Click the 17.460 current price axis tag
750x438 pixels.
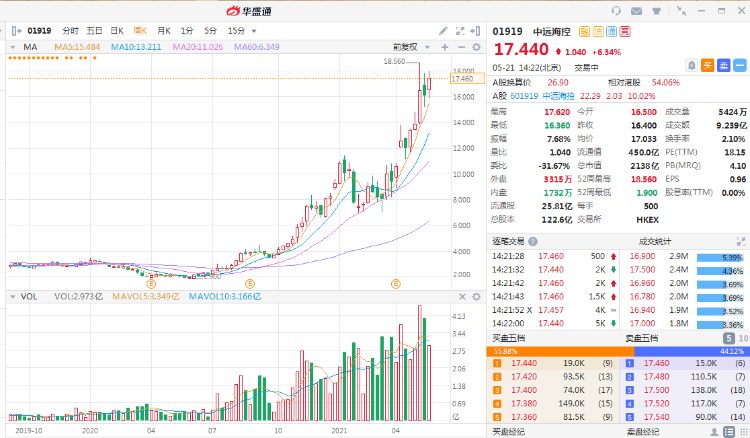467,79
